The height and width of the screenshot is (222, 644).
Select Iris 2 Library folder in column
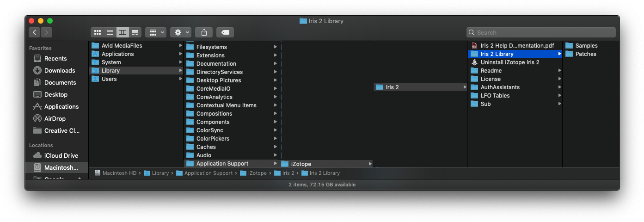(515, 54)
